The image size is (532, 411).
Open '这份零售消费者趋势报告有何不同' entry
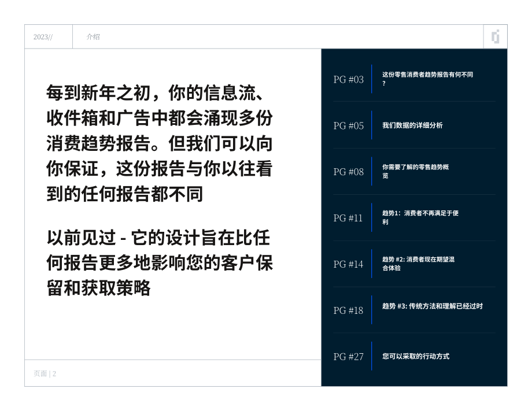427,79
